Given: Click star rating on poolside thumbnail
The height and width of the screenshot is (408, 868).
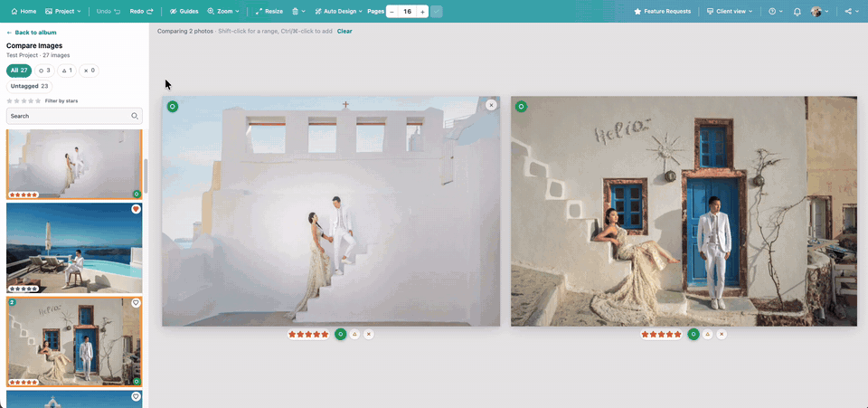Looking at the screenshot, I should 24,289.
